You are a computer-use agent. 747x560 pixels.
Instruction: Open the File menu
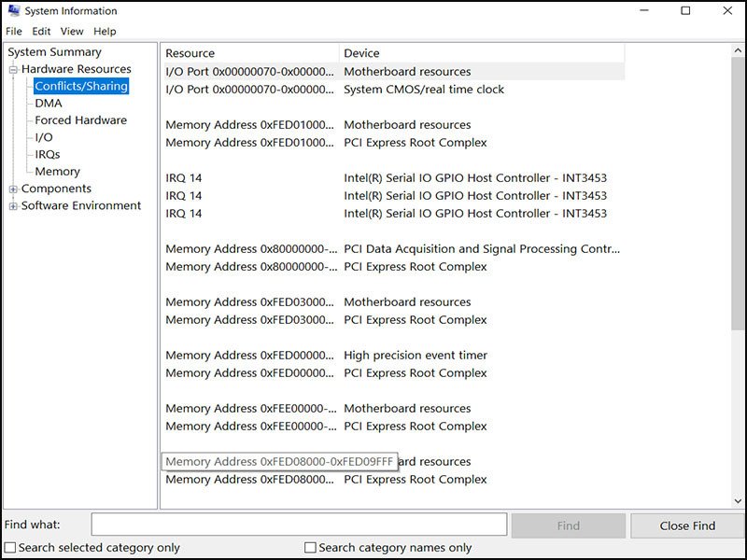14,31
